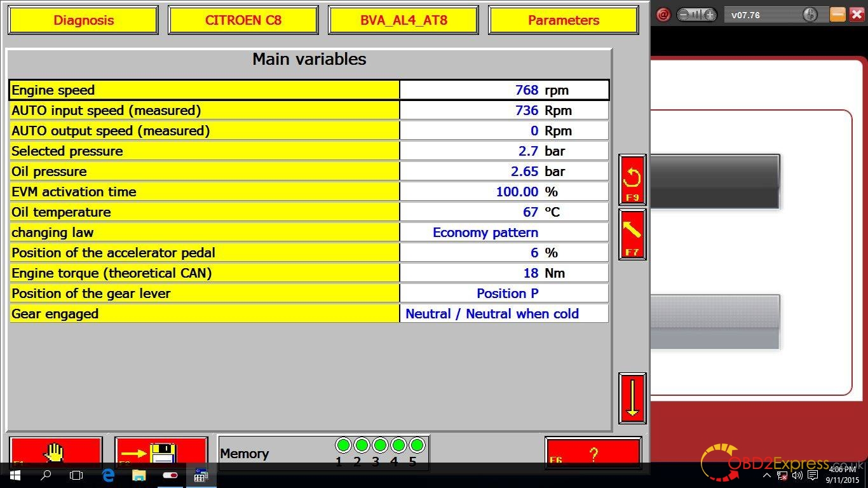This screenshot has height=488, width=868.
Task: Click the round padlock icon beside the version
Action: tap(810, 15)
